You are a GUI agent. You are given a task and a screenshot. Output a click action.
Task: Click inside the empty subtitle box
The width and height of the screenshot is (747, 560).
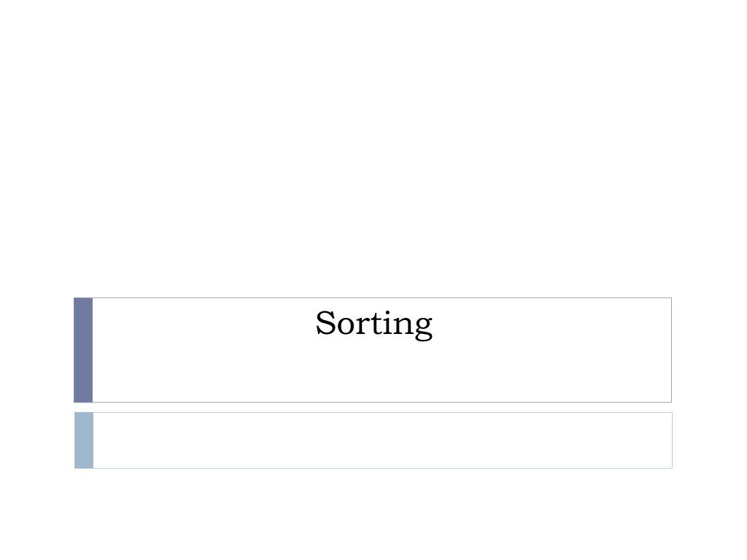pos(382,440)
